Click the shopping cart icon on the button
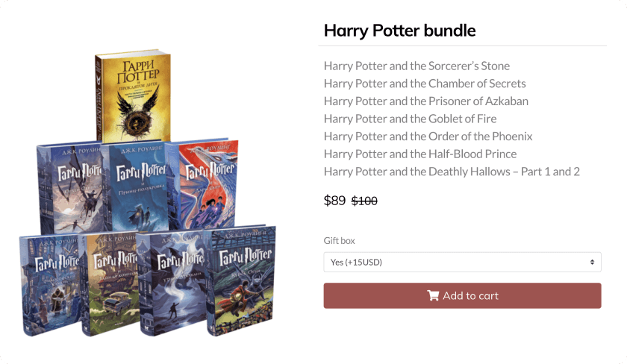The height and width of the screenshot is (364, 627). coord(433,295)
